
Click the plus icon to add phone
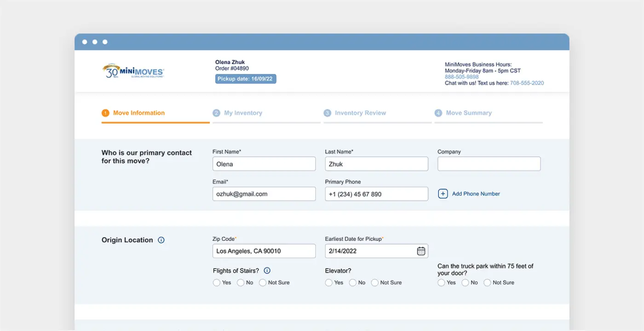pos(443,194)
